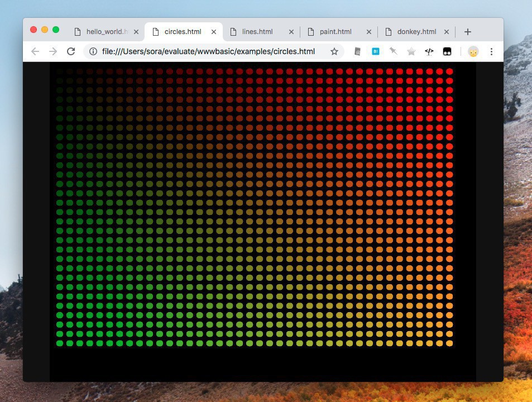View site information for the file URL
Screen dimensions: 532x402
93,52
